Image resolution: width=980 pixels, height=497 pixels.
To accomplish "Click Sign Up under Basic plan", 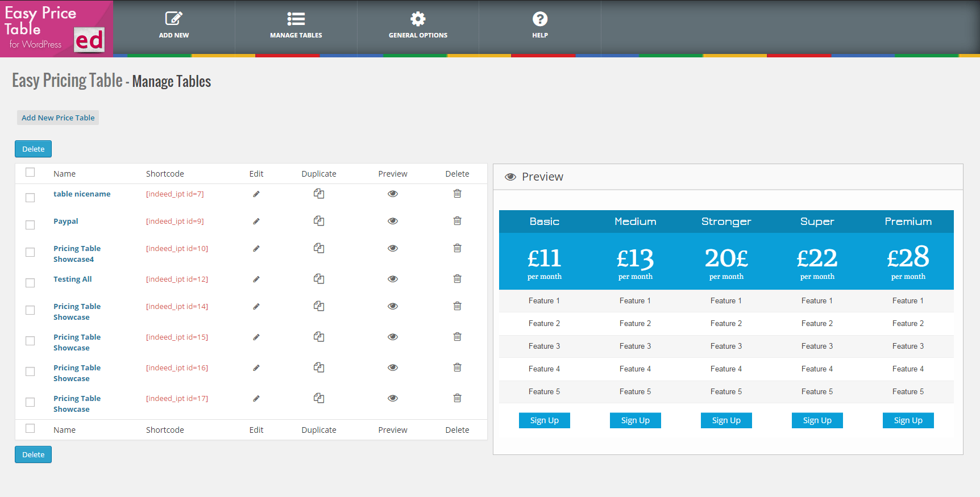I will pyautogui.click(x=545, y=420).
